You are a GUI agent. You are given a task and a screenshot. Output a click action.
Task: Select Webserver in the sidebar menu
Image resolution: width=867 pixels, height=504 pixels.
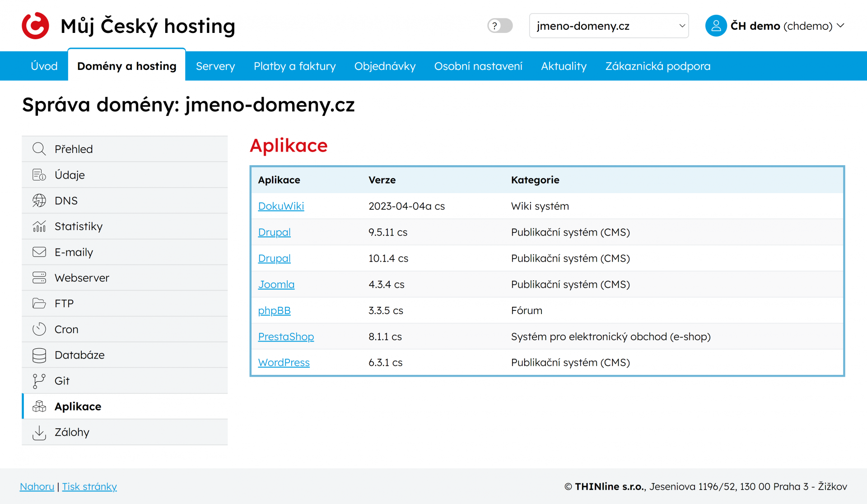click(125, 277)
